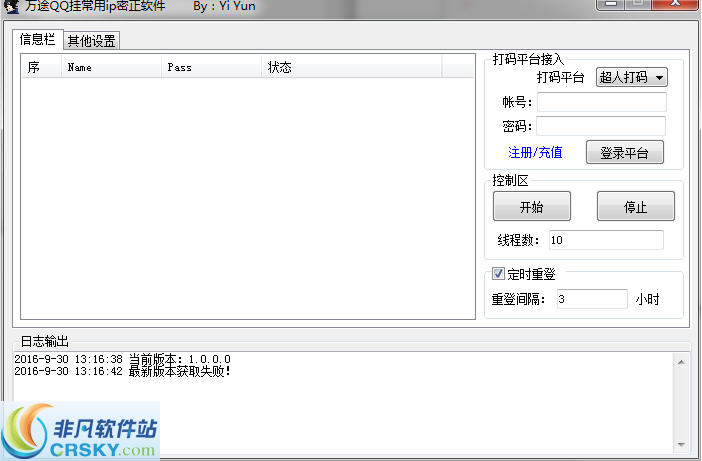
Task: Focus the 帐号 input field
Action: click(x=602, y=102)
